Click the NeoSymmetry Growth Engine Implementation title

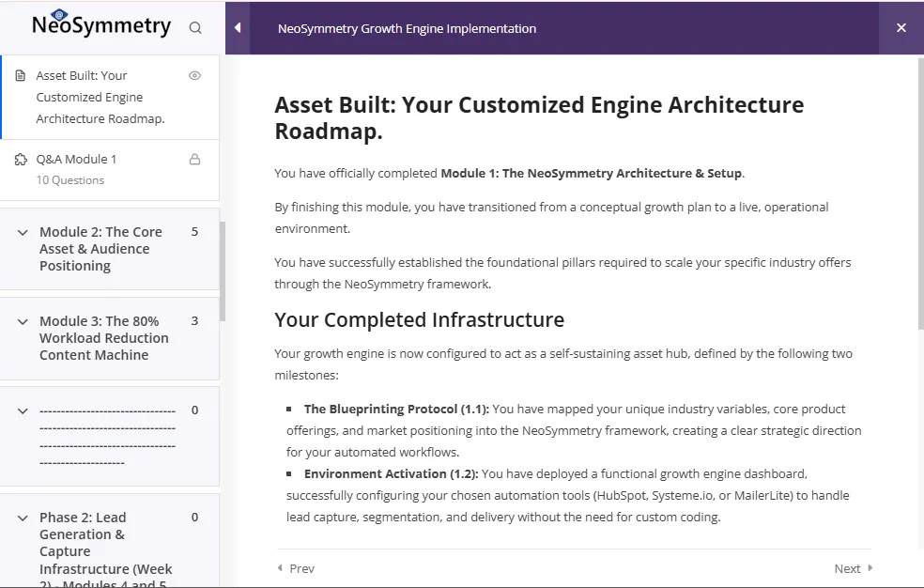click(408, 28)
